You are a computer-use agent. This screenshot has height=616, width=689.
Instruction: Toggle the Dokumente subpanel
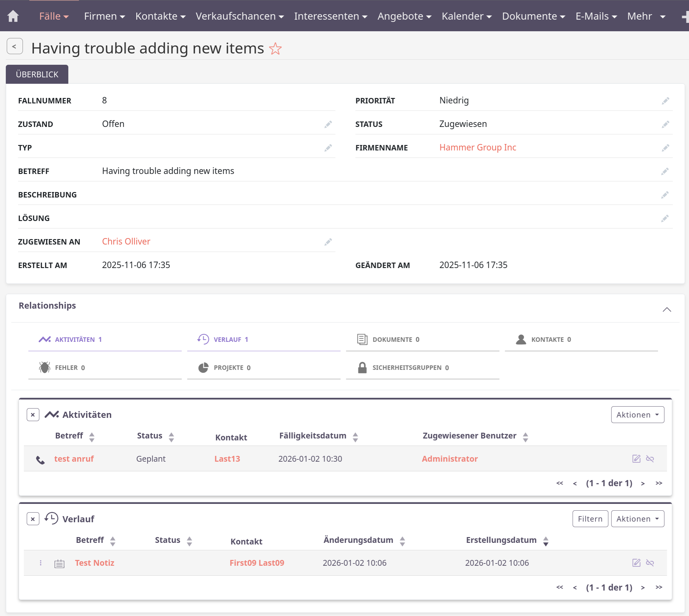[x=388, y=340]
